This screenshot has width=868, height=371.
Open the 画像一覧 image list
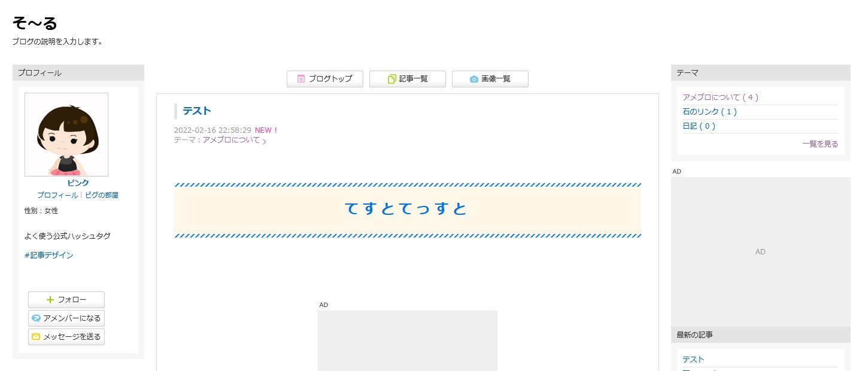(x=490, y=79)
